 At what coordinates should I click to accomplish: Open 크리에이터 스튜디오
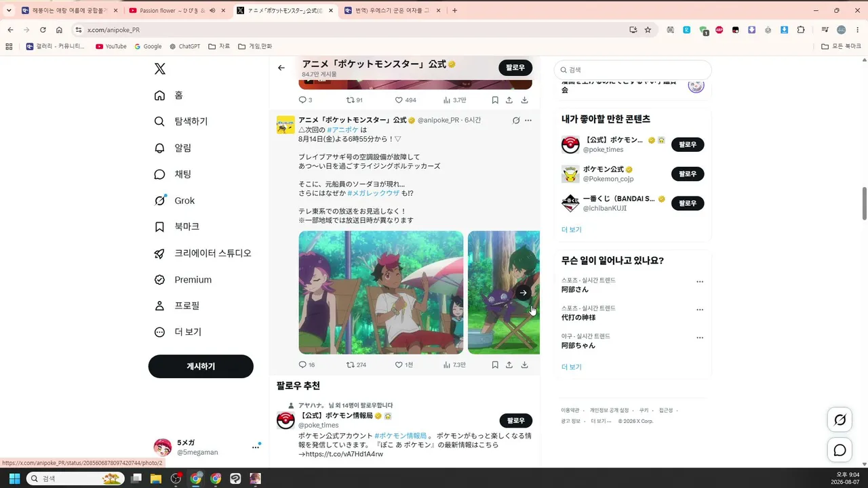point(203,253)
